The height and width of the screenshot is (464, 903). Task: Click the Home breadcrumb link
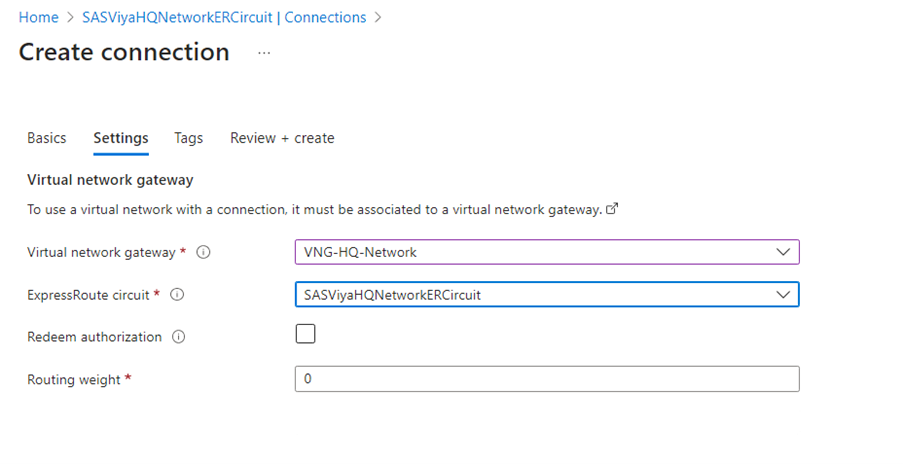click(39, 18)
